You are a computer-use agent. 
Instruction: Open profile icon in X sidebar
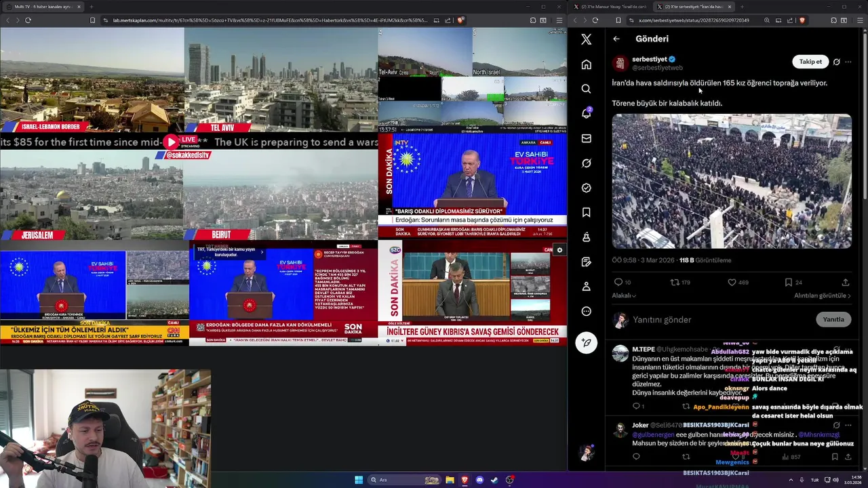(x=586, y=287)
